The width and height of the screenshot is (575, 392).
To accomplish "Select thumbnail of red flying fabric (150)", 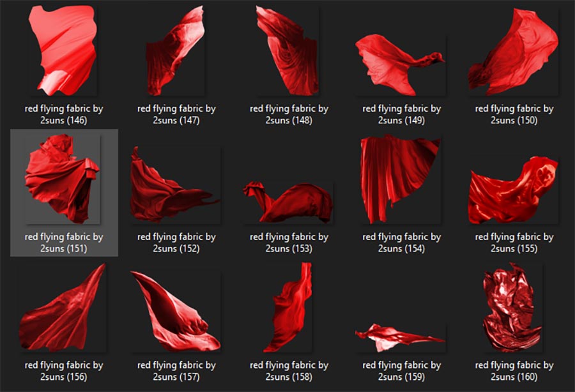I will coord(513,52).
